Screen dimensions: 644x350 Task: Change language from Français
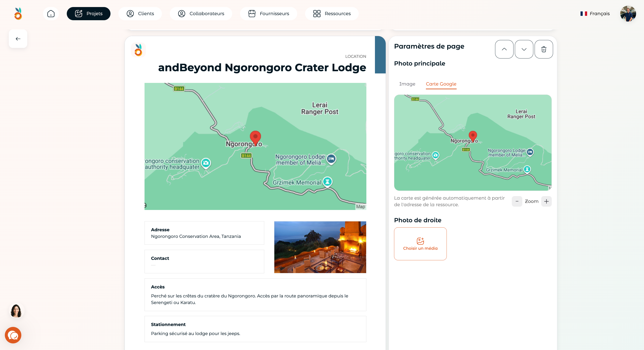[x=595, y=13]
